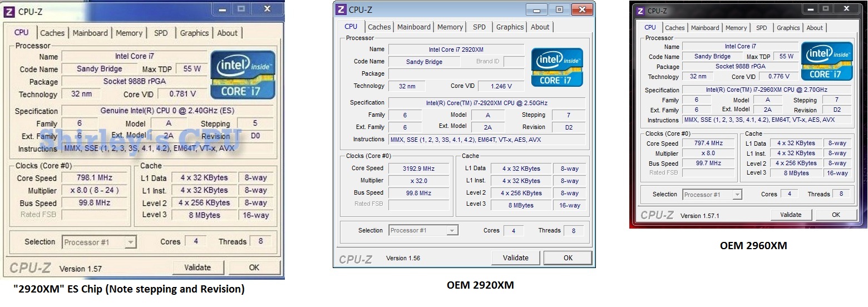This screenshot has height=307, width=868.
Task: Open Graphics tab in right version 1.57.1 window
Action: (x=788, y=28)
